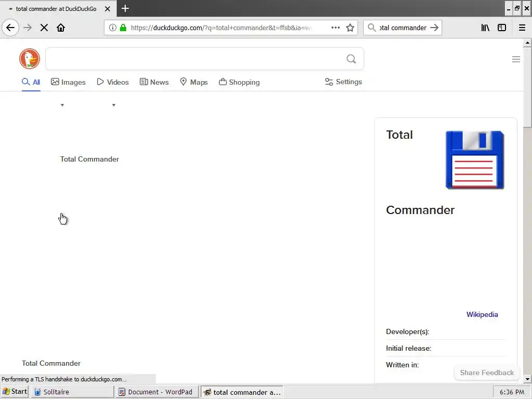The width and height of the screenshot is (532, 399).
Task: Click the Developer(s) label
Action: click(407, 331)
